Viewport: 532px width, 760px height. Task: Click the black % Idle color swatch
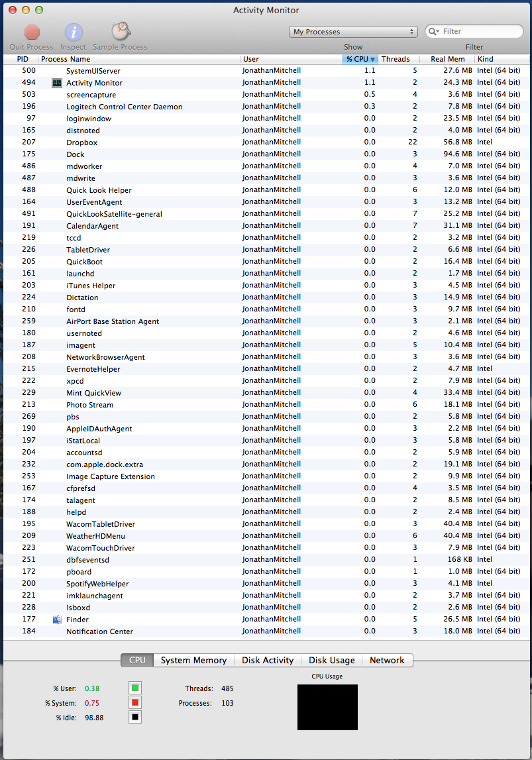[x=135, y=717]
